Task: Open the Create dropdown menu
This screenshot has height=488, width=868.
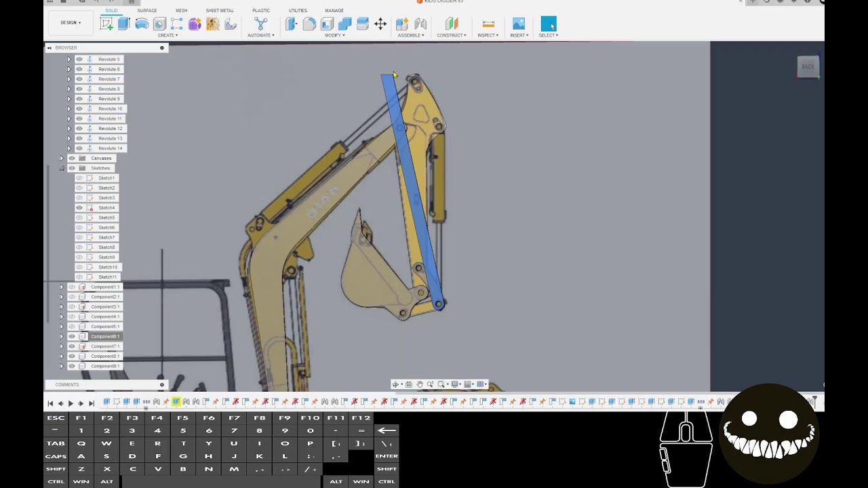Action: 167,35
